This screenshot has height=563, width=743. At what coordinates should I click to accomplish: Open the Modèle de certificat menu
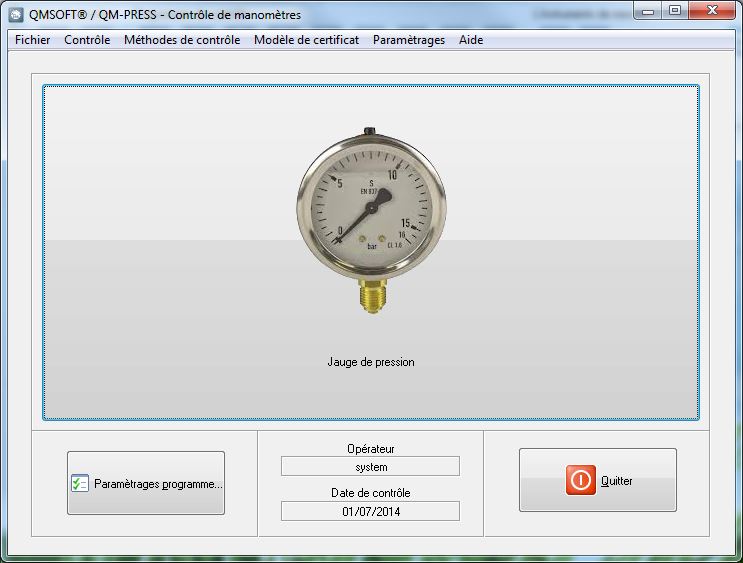[x=306, y=40]
